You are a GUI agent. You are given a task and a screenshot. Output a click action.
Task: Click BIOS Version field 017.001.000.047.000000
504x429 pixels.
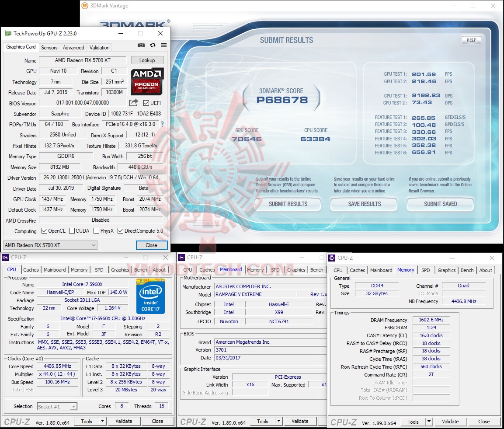coord(83,103)
